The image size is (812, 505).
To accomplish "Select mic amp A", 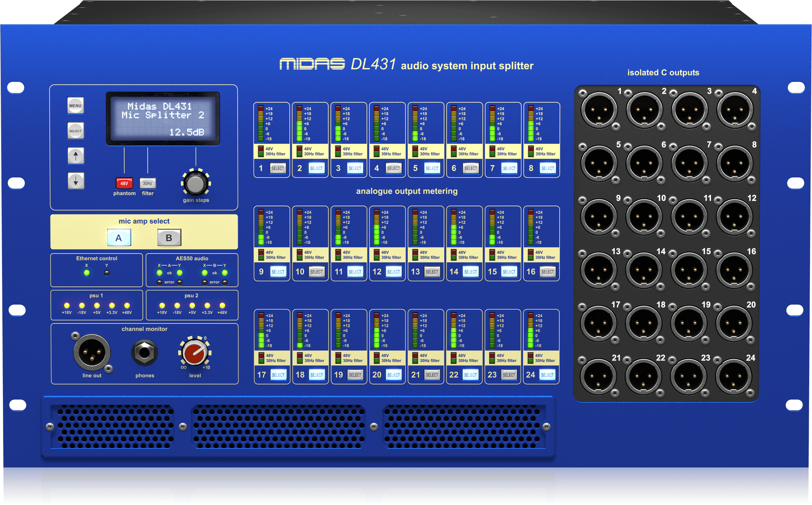I will tap(119, 238).
